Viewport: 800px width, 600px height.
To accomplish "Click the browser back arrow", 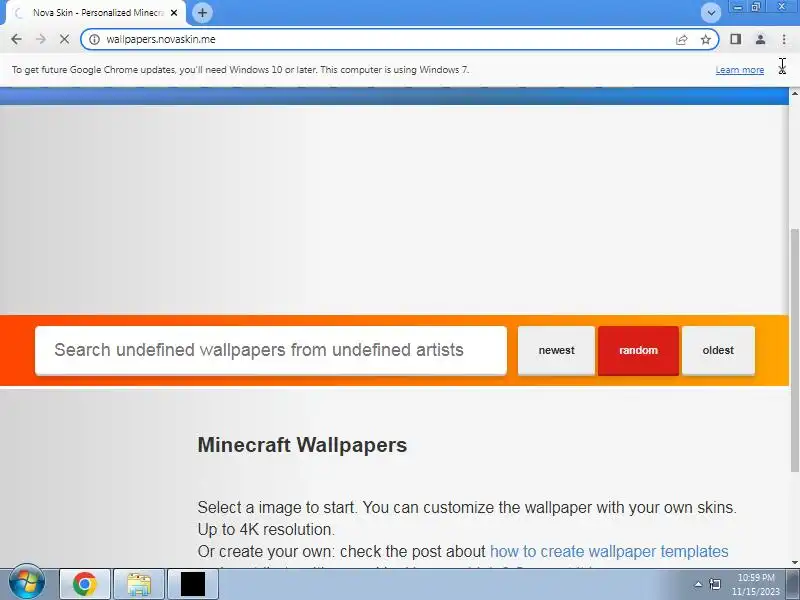I will coord(16,39).
